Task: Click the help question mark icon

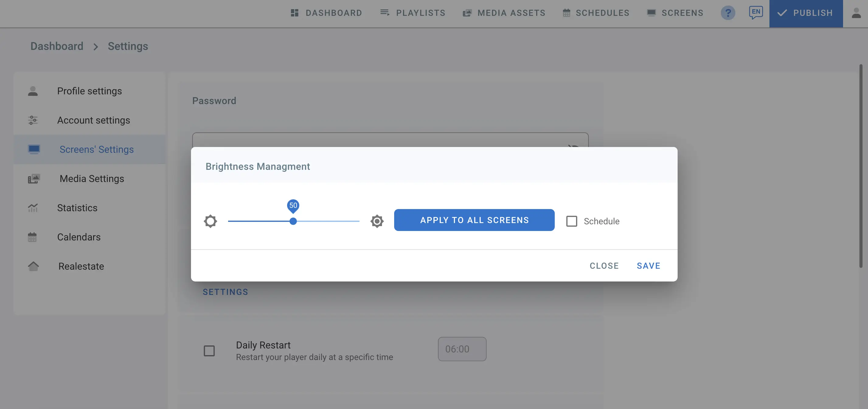Action: click(x=727, y=13)
